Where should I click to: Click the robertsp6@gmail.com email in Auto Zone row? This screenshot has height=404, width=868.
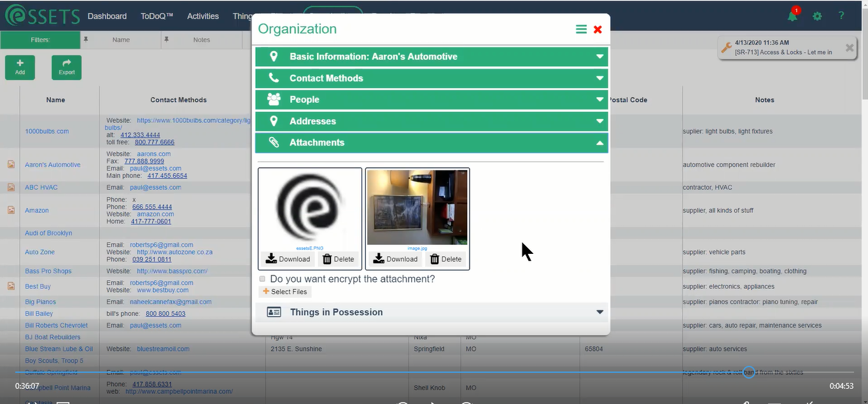pos(162,244)
